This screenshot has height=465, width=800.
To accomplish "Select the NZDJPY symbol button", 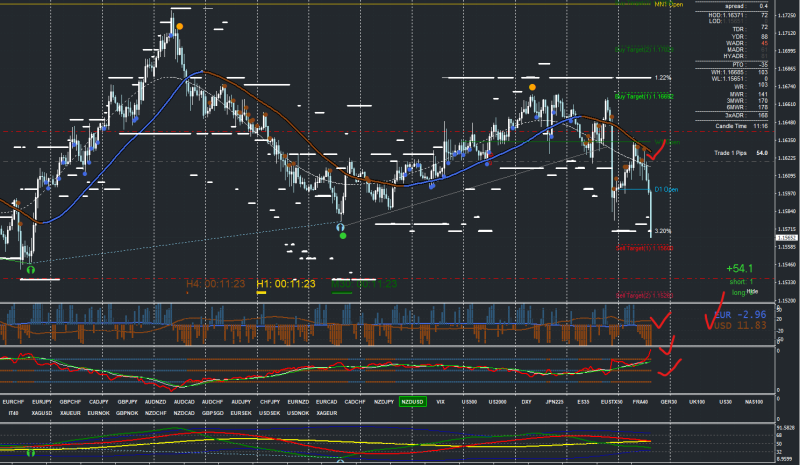I will click(x=383, y=402).
